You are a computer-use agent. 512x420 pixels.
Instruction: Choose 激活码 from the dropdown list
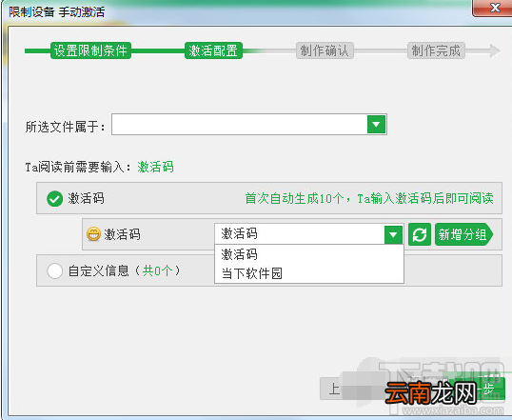click(309, 254)
